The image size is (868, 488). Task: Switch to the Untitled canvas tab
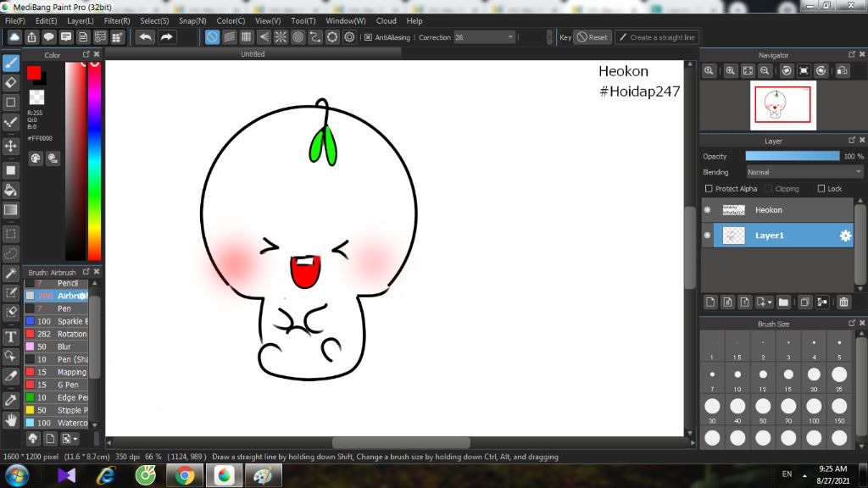pyautogui.click(x=253, y=54)
